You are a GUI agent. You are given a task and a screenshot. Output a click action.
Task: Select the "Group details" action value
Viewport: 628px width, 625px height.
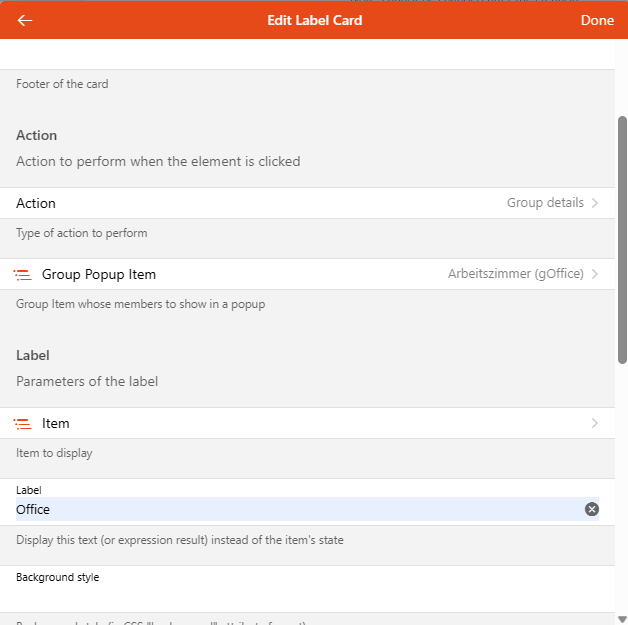(545, 203)
